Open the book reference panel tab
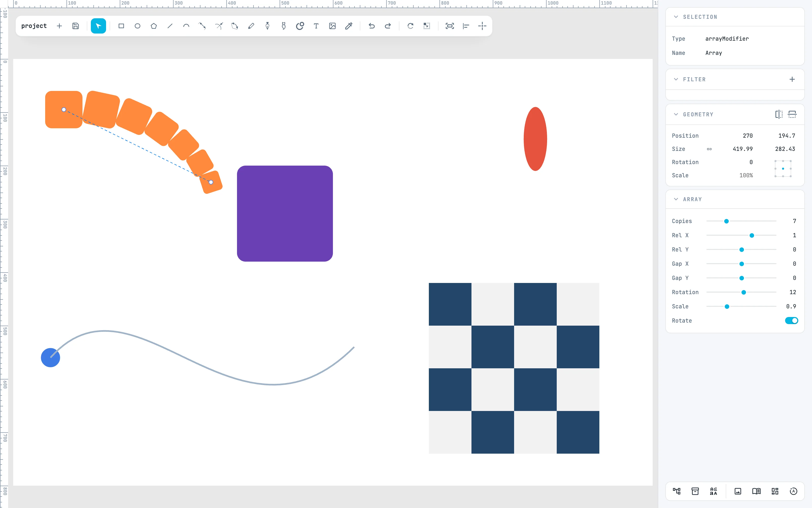This screenshot has width=812, height=508. click(756, 491)
